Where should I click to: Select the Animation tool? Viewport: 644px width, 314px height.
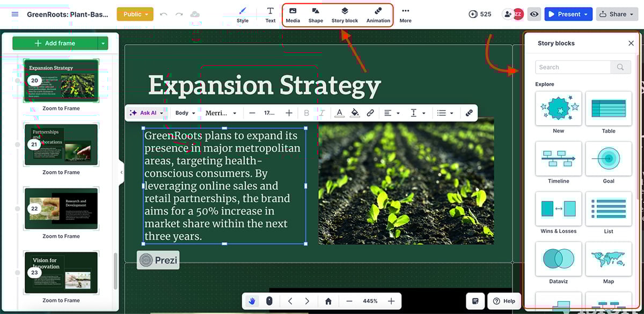378,14
